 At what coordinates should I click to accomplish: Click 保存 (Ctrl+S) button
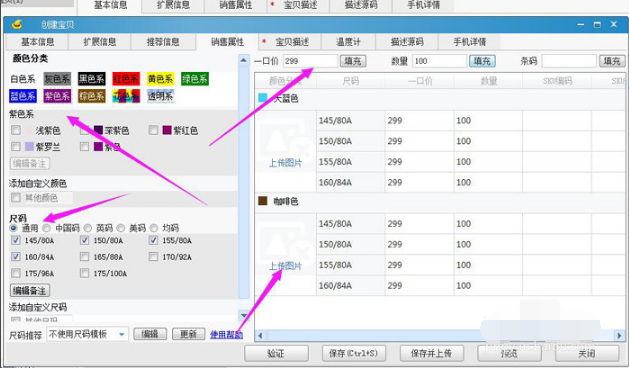[x=353, y=353]
